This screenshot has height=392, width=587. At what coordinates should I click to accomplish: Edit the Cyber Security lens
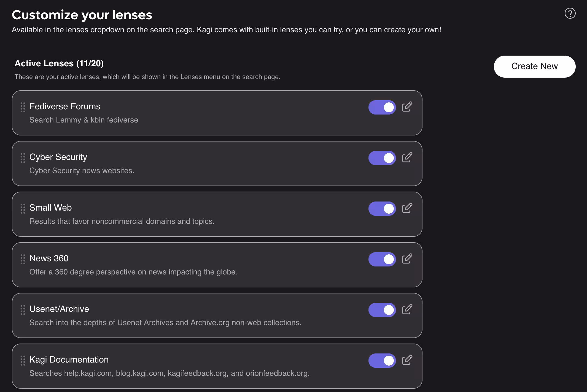click(x=407, y=157)
